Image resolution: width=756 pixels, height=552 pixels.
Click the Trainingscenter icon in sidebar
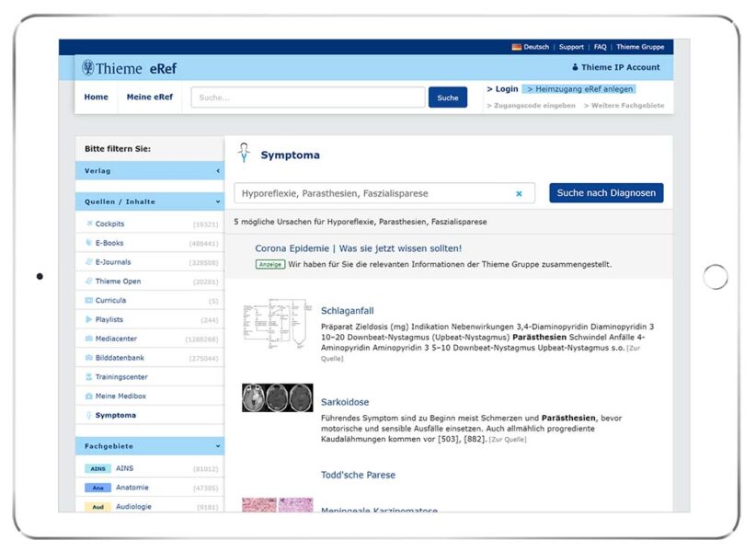(x=88, y=376)
